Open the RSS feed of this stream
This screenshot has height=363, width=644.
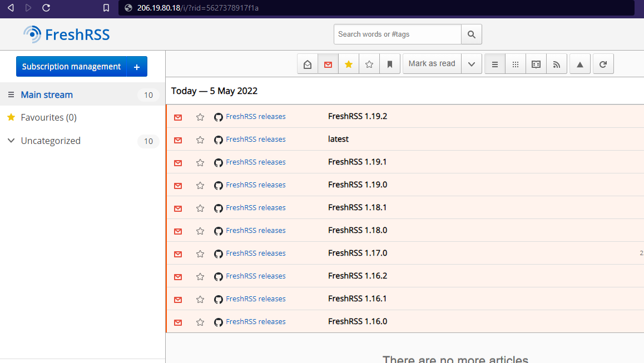click(557, 64)
